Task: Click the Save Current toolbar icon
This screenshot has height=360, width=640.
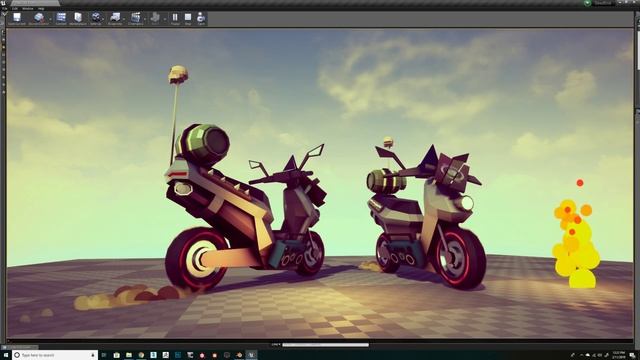Action: point(17,18)
